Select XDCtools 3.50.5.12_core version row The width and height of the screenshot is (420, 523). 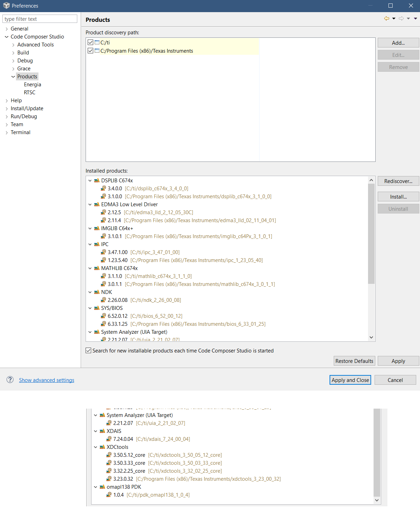tap(164, 455)
